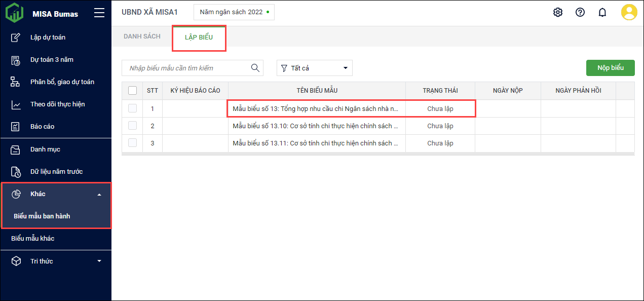This screenshot has width=644, height=301.
Task: Click the search magnifier icon
Action: pos(255,68)
